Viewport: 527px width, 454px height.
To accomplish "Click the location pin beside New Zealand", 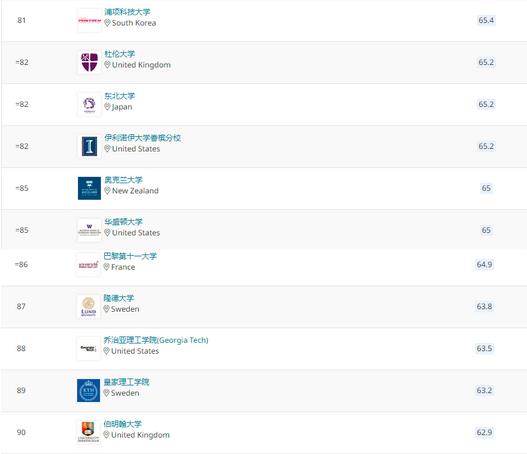I will point(107,191).
